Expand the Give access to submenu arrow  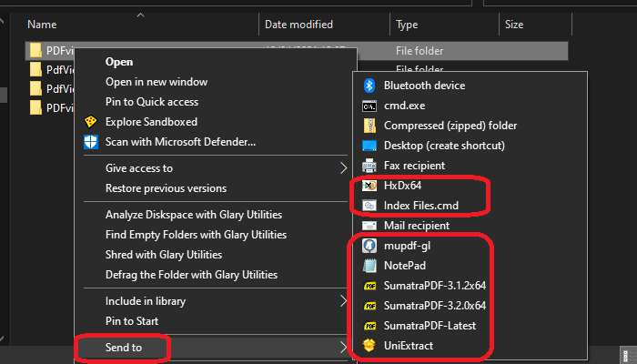tap(344, 167)
